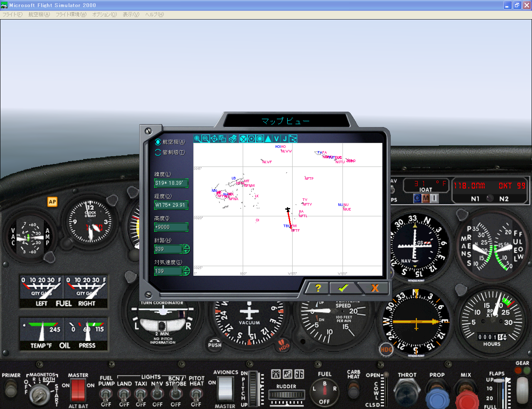The height and width of the screenshot is (409, 532).
Task: Toggle the AVIONICS MASTER switch
Action: 225,389
